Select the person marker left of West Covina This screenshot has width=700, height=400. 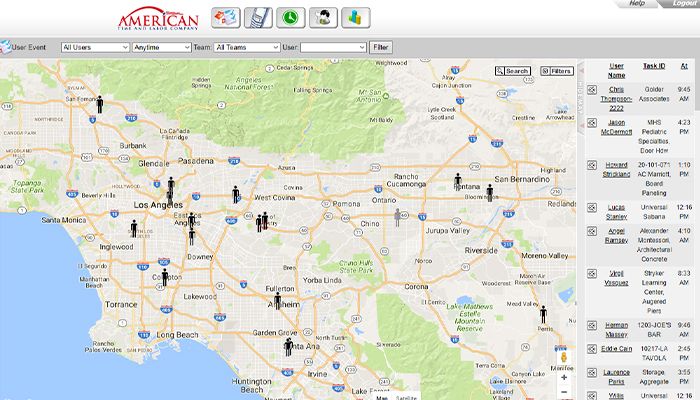[236, 195]
